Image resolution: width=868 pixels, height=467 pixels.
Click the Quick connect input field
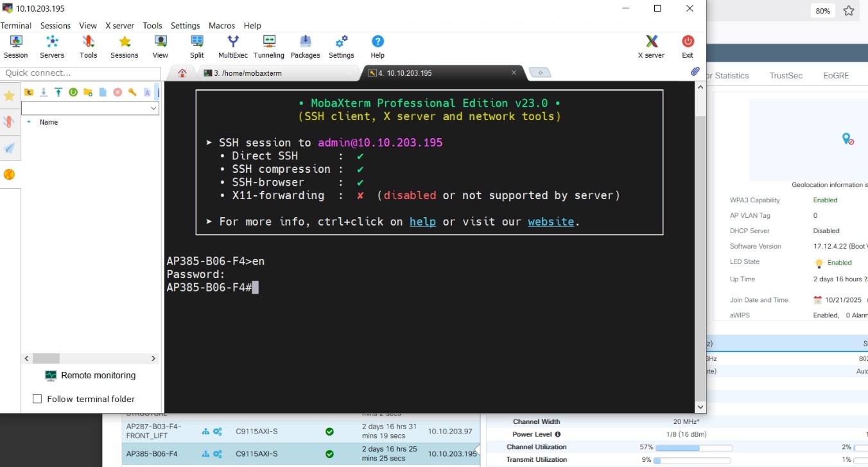tap(80, 73)
